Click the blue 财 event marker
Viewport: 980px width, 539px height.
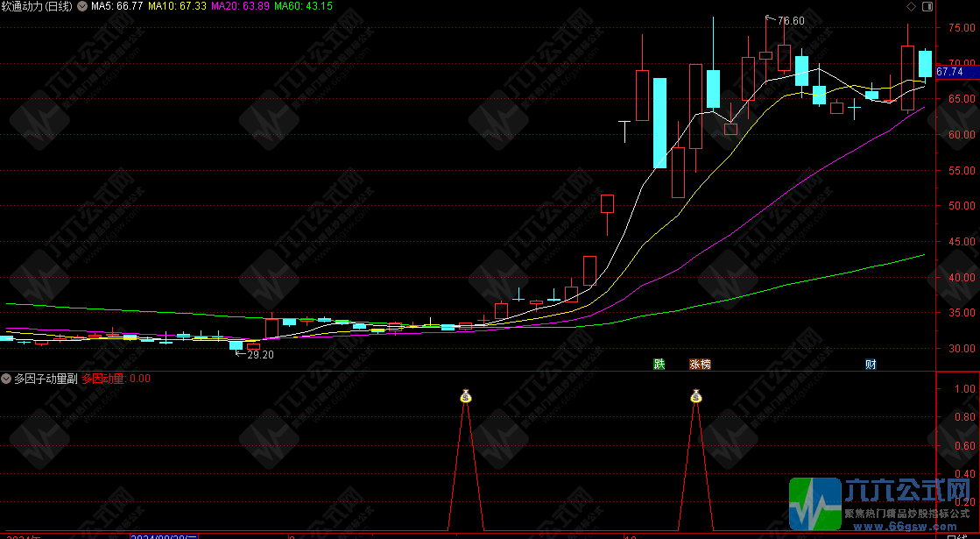(x=871, y=365)
